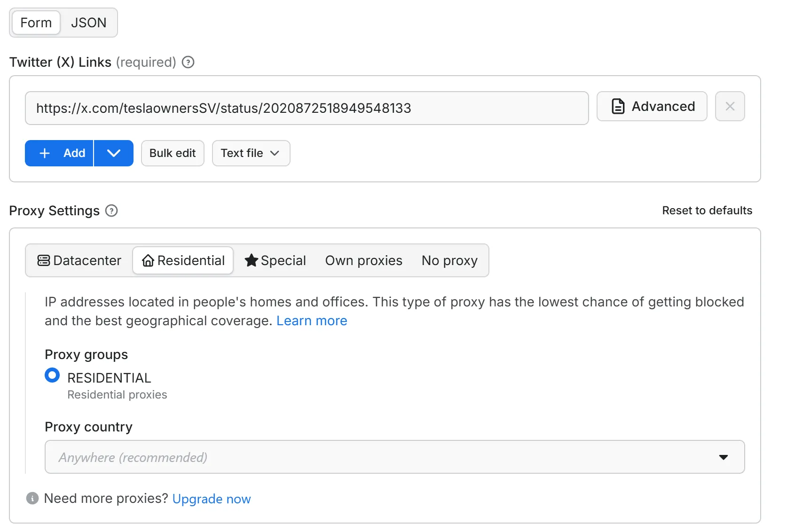This screenshot has width=787, height=532.
Task: Click the Bulk edit button
Action: (x=173, y=153)
